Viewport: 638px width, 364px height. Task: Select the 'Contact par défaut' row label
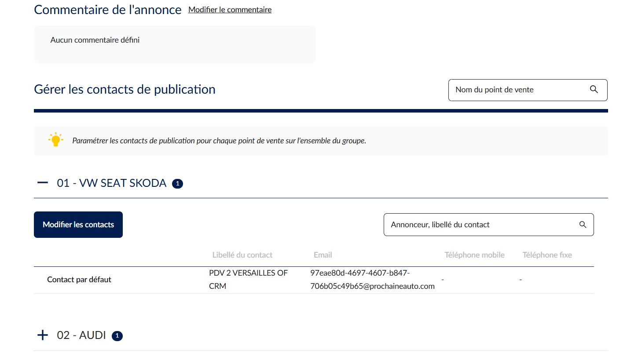point(79,280)
